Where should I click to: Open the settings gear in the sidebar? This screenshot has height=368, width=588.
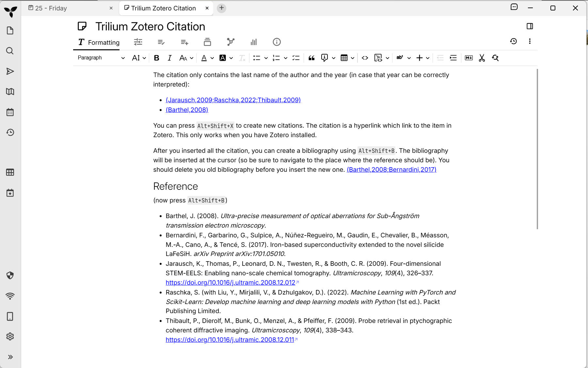click(x=10, y=336)
